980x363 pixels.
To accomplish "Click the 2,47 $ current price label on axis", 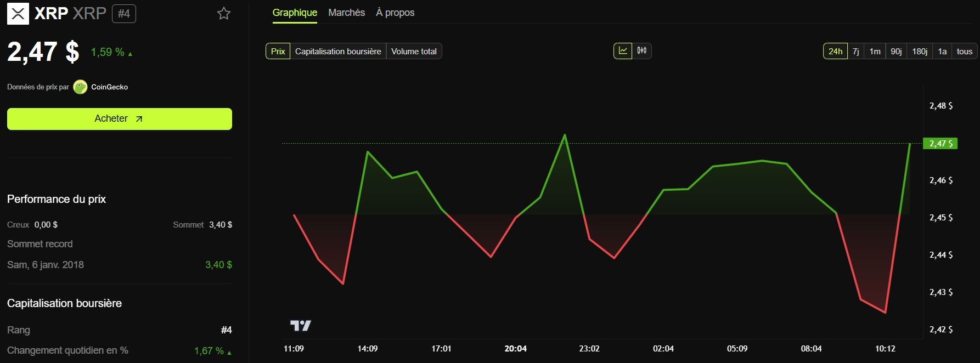I will pos(940,144).
